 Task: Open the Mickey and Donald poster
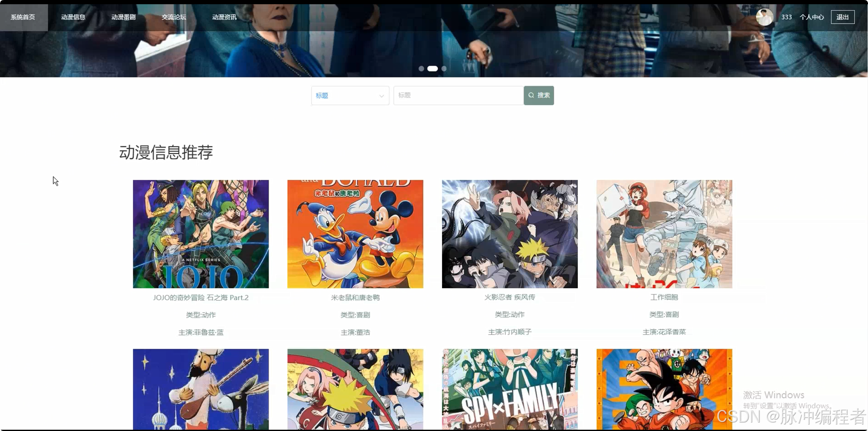(355, 234)
